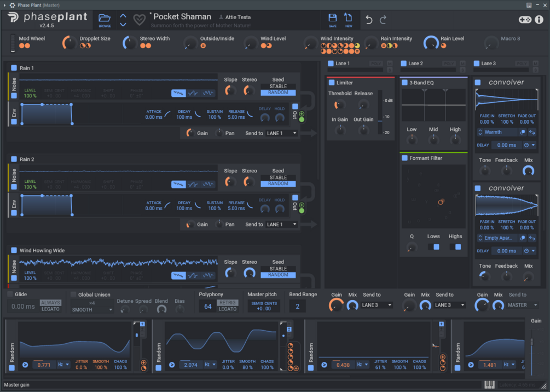Click reverse arrows icon next to Empty Apar
This screenshot has width=550, height=392.
pyautogui.click(x=532, y=238)
